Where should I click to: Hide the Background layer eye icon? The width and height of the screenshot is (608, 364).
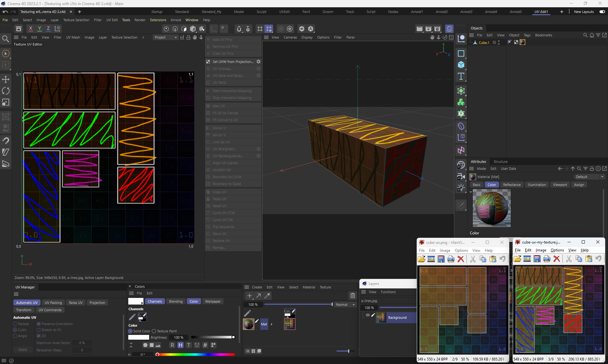tap(368, 315)
